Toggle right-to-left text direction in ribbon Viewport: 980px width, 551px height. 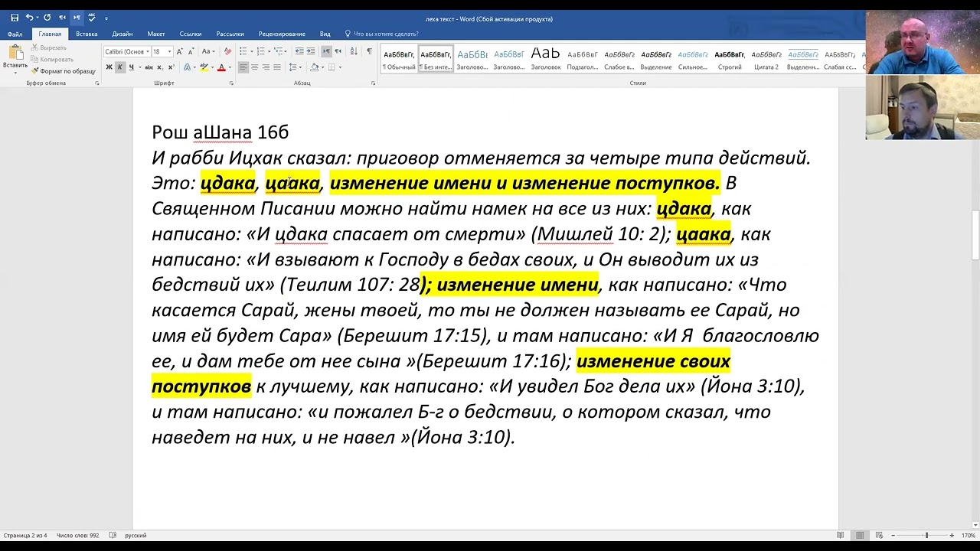[338, 51]
